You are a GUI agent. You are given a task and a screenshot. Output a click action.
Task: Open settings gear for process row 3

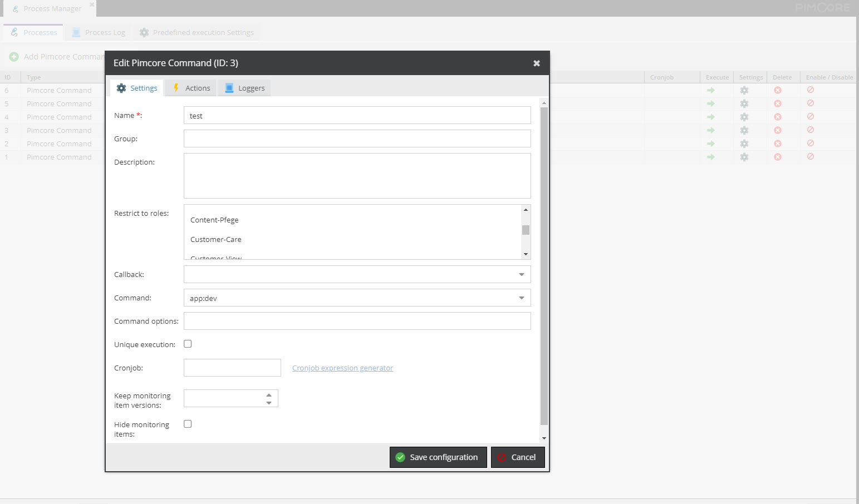pyautogui.click(x=744, y=130)
